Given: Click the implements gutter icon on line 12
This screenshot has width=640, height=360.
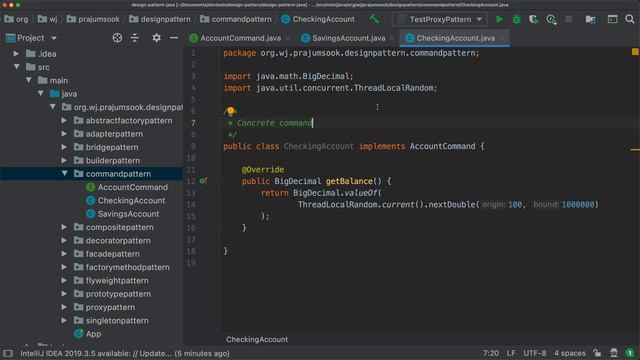Looking at the screenshot, I should pos(203,181).
